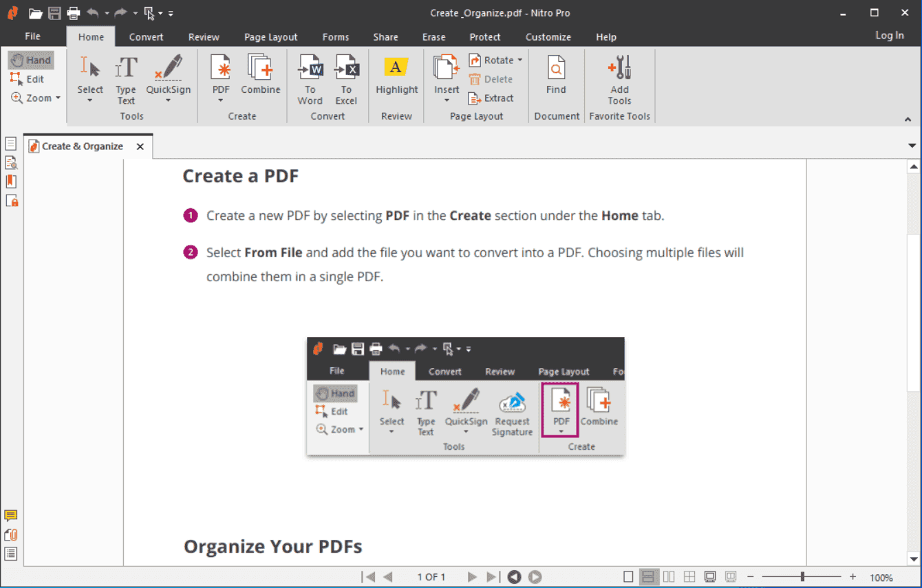Close the Create & Organize document tab
922x588 pixels.
point(140,146)
